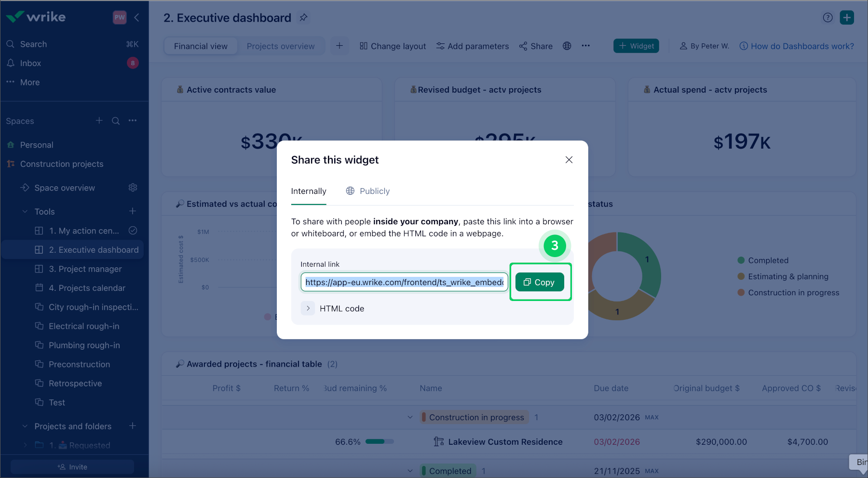Collapse Projects and folders section
The width and height of the screenshot is (868, 478).
tap(25, 426)
